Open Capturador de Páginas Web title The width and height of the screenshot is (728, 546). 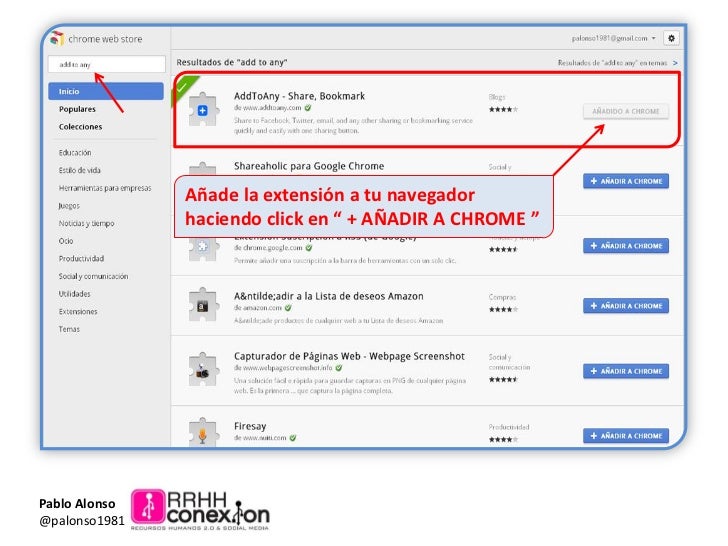[x=349, y=356]
